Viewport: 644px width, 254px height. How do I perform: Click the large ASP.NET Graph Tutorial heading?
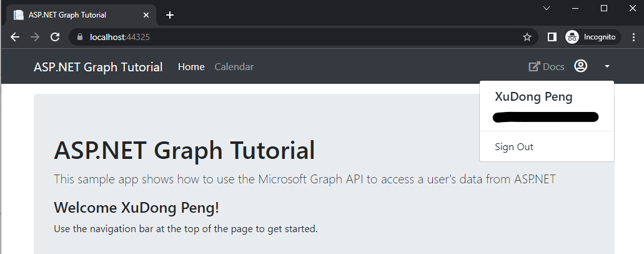[184, 150]
